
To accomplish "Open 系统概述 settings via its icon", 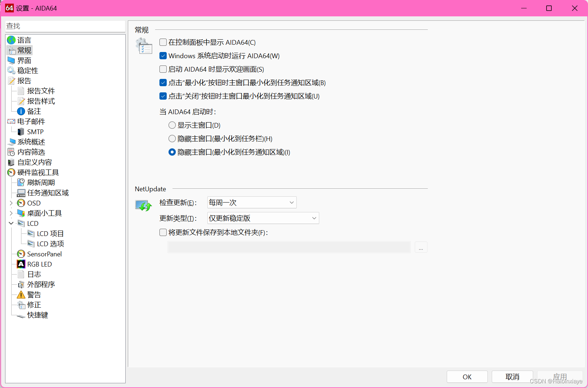I will (11, 142).
